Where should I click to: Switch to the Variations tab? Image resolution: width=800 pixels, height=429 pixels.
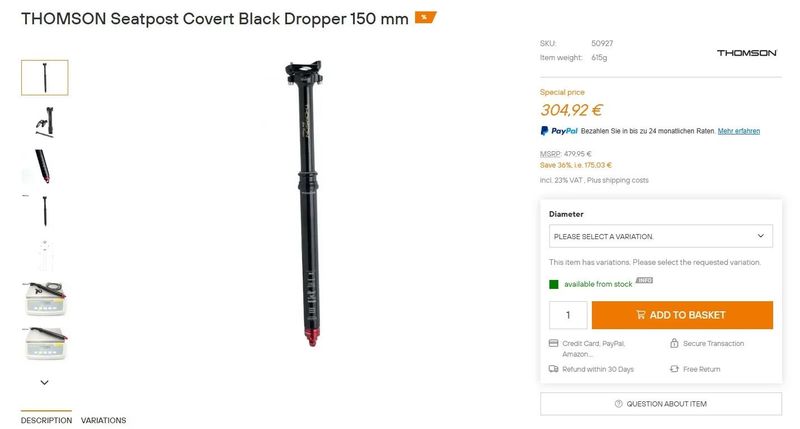tap(104, 420)
